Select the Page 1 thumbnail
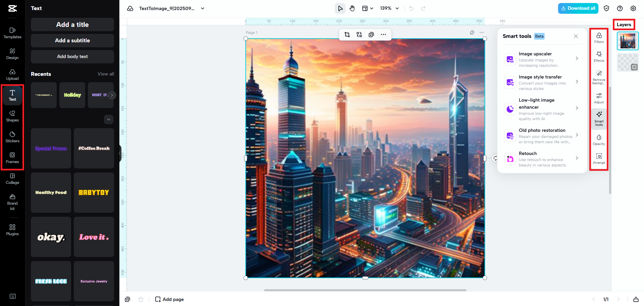 point(628,41)
